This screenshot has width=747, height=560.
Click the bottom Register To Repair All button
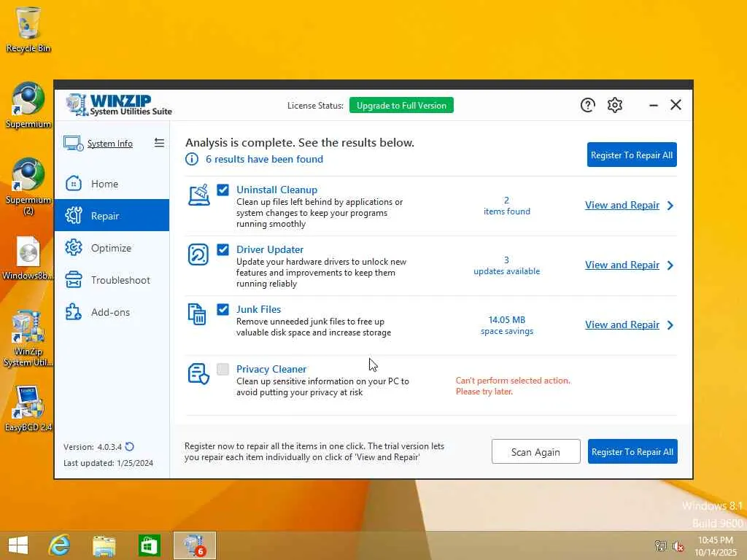(x=632, y=451)
